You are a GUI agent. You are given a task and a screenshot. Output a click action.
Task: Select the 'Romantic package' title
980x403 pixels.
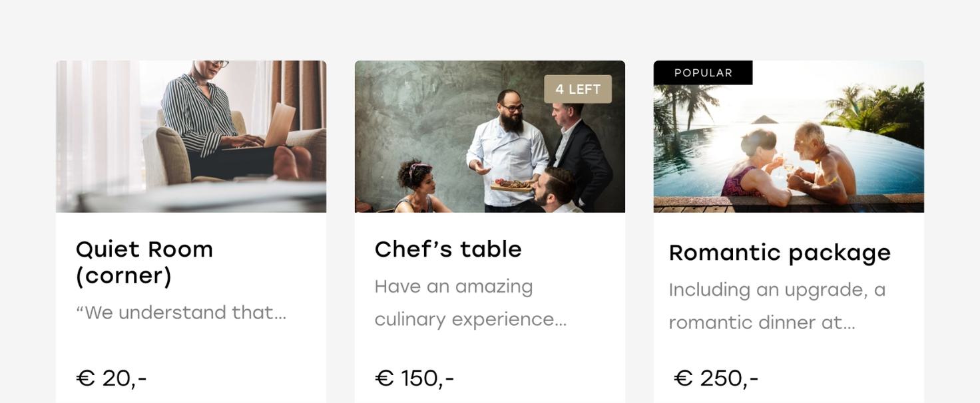[x=780, y=253]
